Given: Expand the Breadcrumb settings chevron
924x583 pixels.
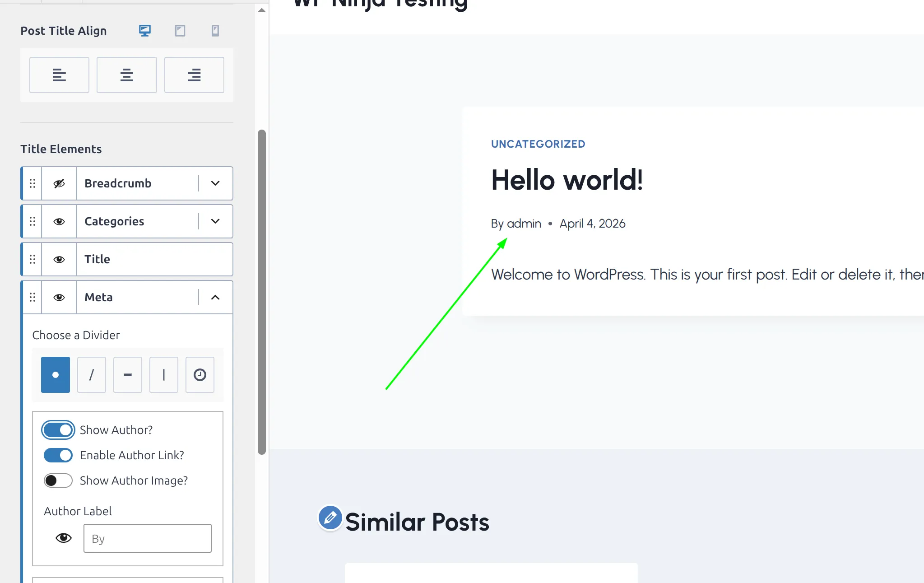Looking at the screenshot, I should pos(215,183).
